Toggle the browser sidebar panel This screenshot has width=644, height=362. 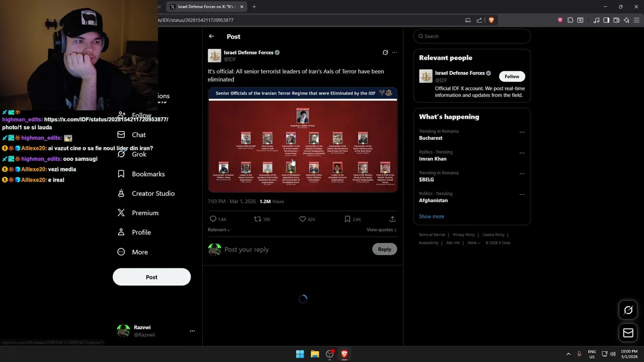tap(606, 20)
